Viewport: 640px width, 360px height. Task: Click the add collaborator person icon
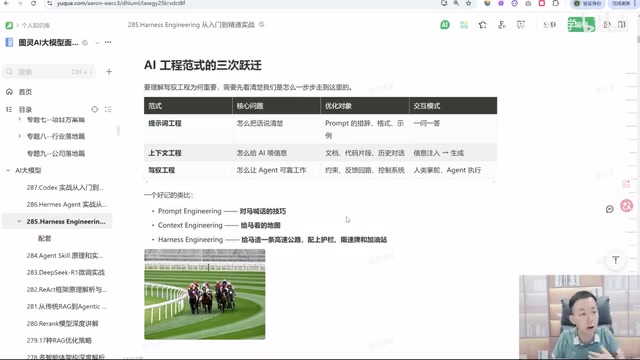[x=502, y=25]
